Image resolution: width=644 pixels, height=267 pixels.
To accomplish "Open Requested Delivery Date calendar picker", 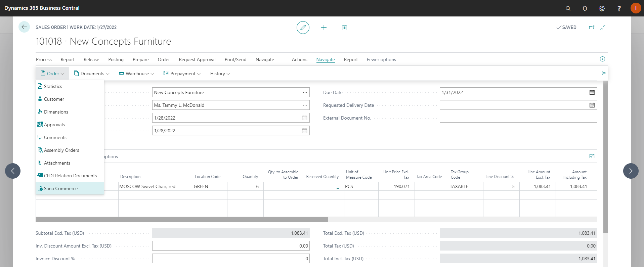I will tap(592, 105).
